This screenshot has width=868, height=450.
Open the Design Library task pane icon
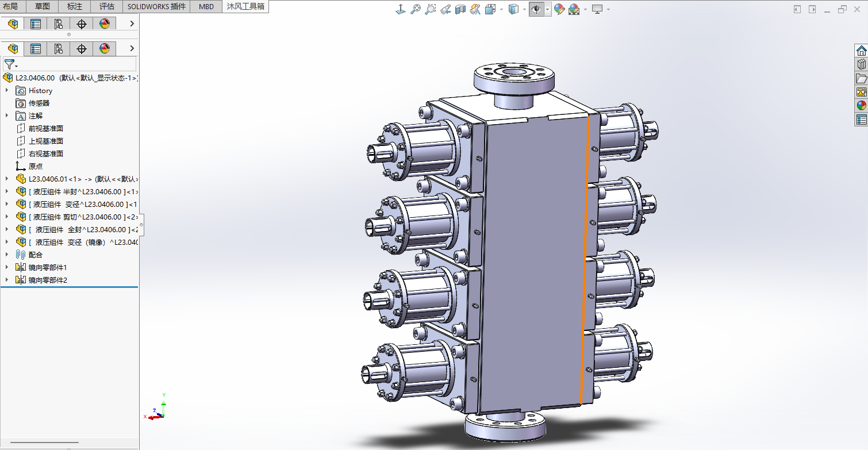point(861,64)
